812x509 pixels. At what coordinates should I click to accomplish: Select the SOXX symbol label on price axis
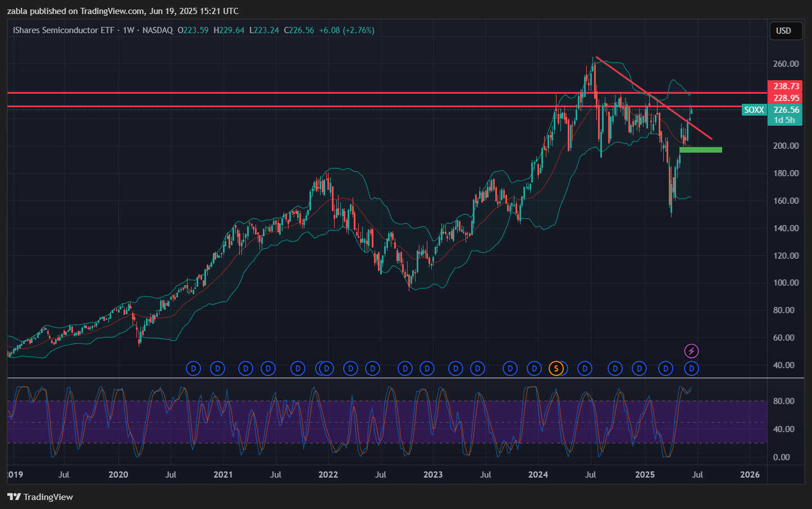(754, 110)
